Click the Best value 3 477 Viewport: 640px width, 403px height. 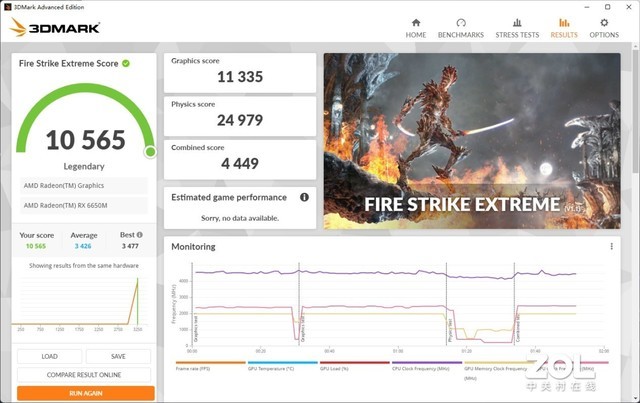(130, 246)
